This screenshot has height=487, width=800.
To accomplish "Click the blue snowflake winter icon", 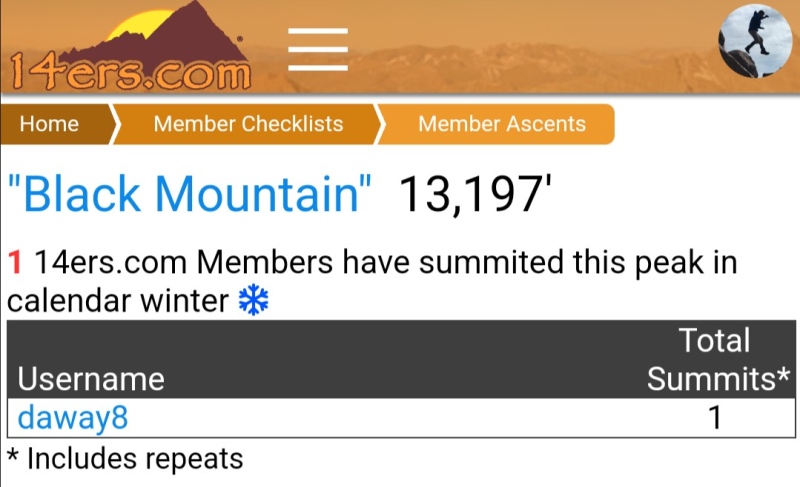I will 254,300.
